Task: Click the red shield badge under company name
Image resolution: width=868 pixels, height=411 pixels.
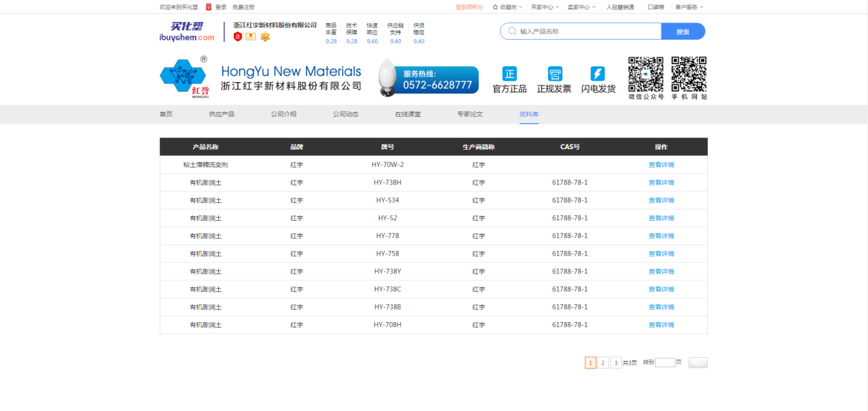Action: [238, 36]
